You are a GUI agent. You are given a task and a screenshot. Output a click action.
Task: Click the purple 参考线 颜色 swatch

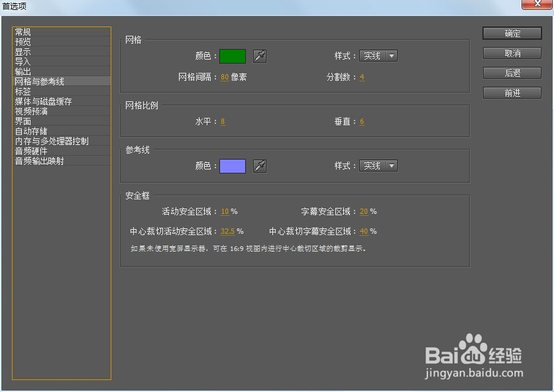[x=232, y=166]
